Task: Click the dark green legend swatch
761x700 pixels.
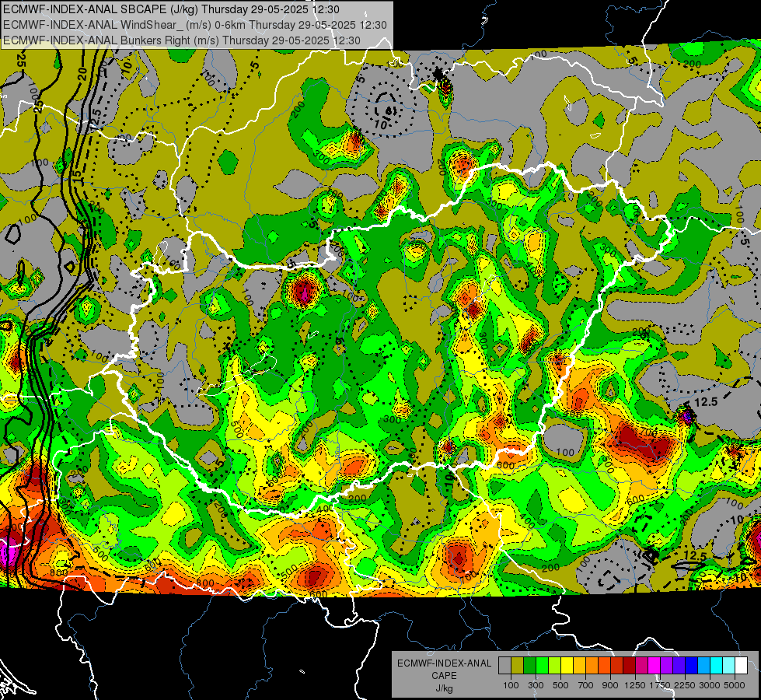Action: click(x=529, y=666)
